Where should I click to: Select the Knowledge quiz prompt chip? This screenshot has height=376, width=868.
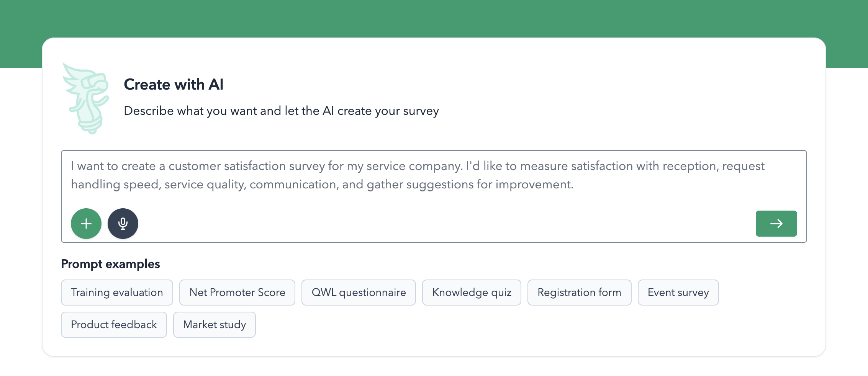[x=472, y=292]
